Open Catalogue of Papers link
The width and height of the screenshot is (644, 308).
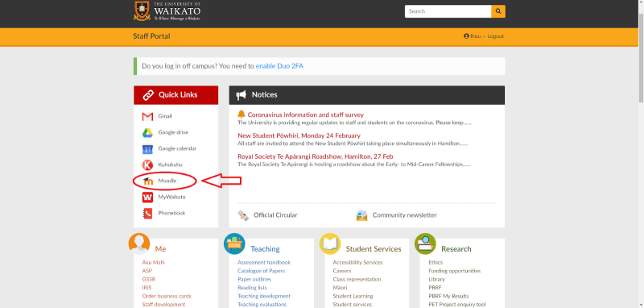261,271
